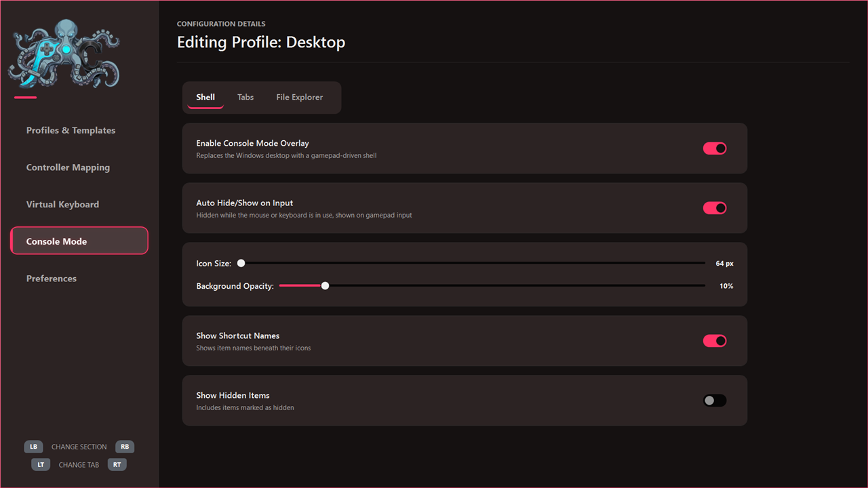Screen dimensions: 868x488
Task: Click the 'Shows item names beneath their icons' text
Action: [254, 348]
